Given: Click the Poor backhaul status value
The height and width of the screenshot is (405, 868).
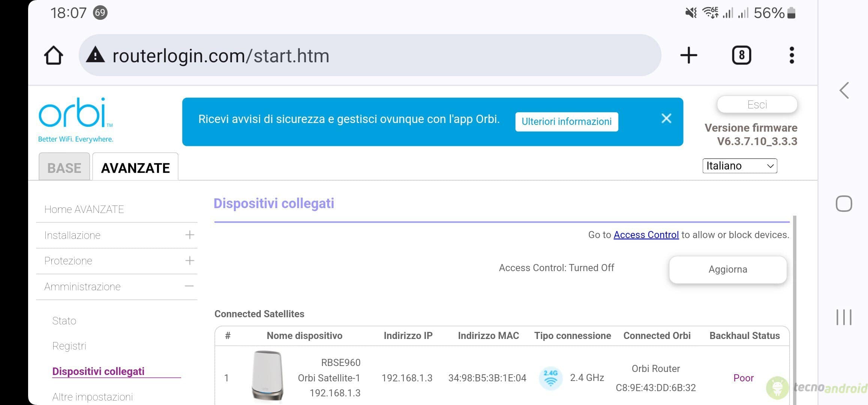Looking at the screenshot, I should [743, 378].
